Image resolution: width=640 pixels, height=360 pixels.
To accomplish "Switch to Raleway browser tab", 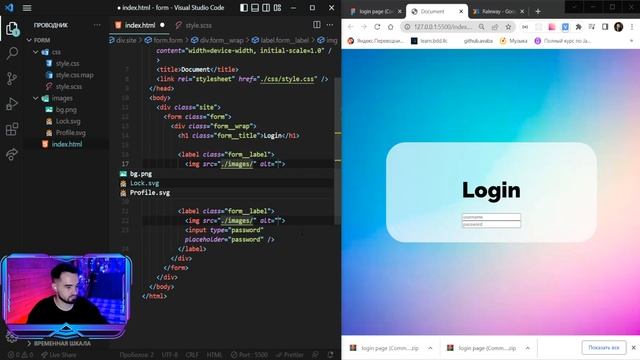I will [498, 11].
